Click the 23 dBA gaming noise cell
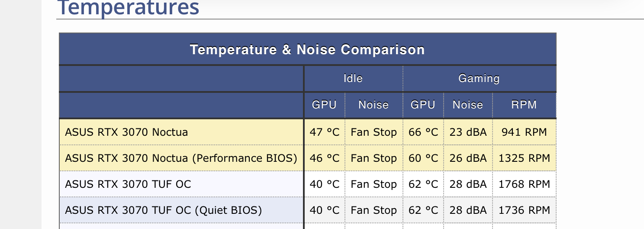The width and height of the screenshot is (644, 229). point(468,132)
